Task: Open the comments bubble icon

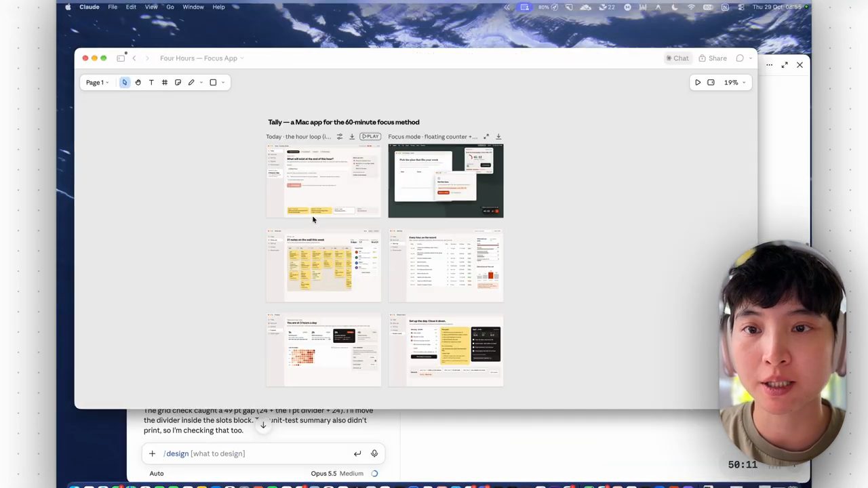Action: tap(740, 58)
